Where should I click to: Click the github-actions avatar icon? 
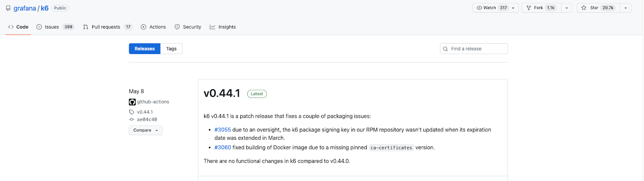[132, 102]
